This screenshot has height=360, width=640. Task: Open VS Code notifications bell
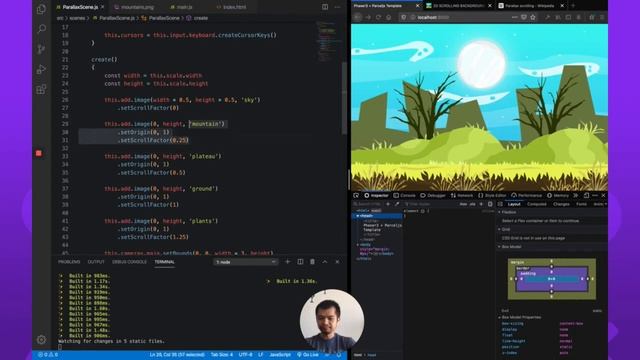click(x=339, y=355)
